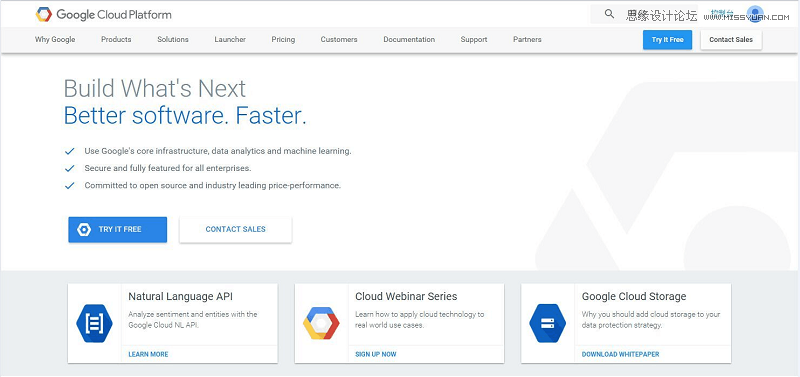Follow the DOWNLOAD WHITEPAPER link
The image size is (800, 377).
pos(620,354)
